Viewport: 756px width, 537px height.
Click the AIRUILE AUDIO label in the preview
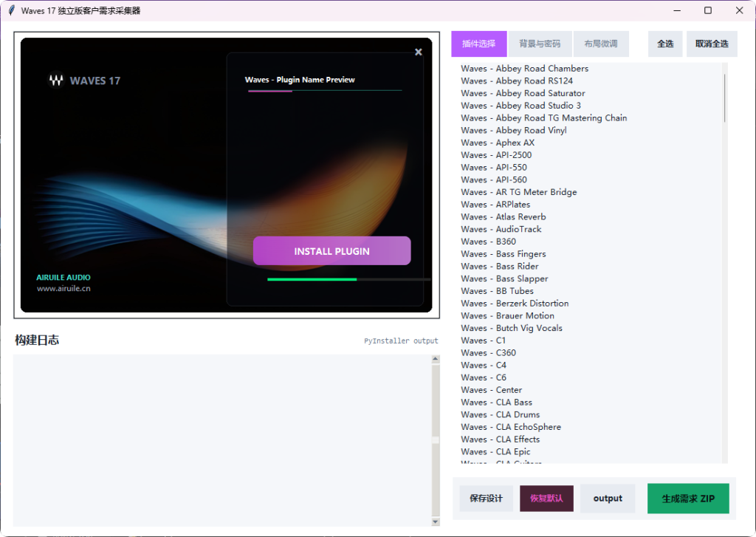coord(63,278)
